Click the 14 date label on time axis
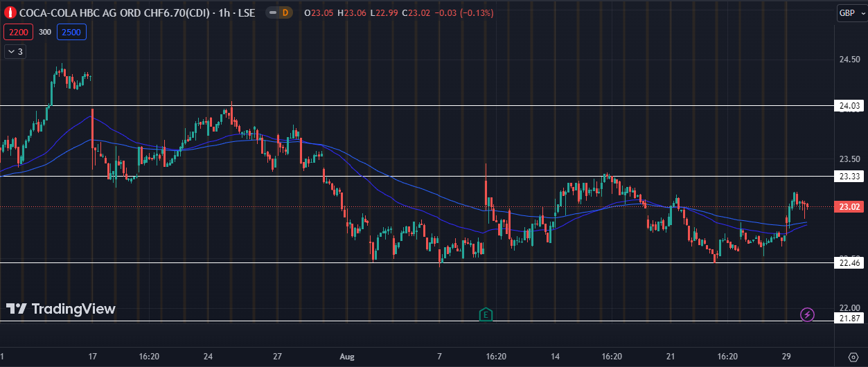 click(556, 357)
